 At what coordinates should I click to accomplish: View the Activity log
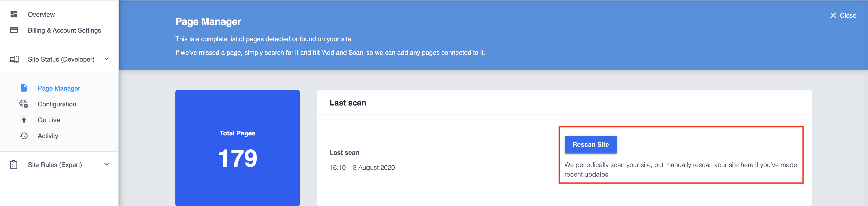[48, 136]
